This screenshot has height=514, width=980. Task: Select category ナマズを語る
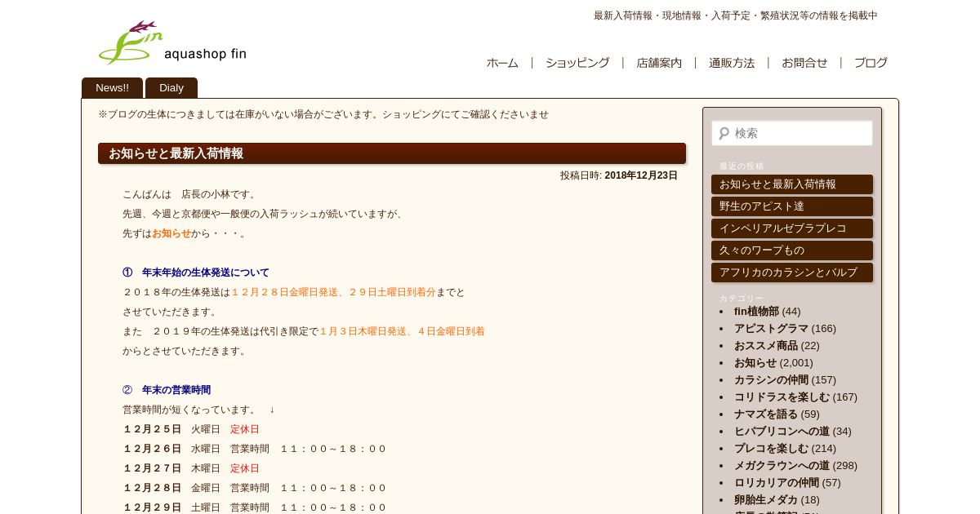tap(766, 414)
